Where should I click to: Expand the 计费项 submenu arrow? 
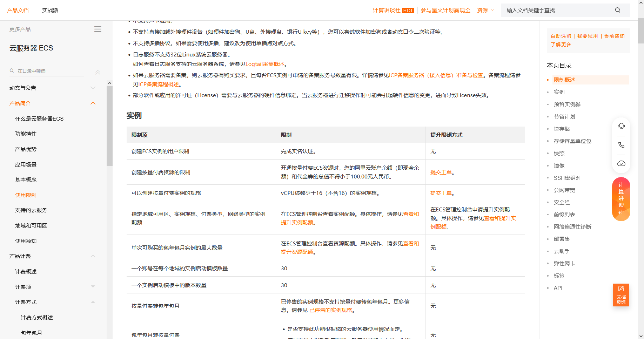93,286
